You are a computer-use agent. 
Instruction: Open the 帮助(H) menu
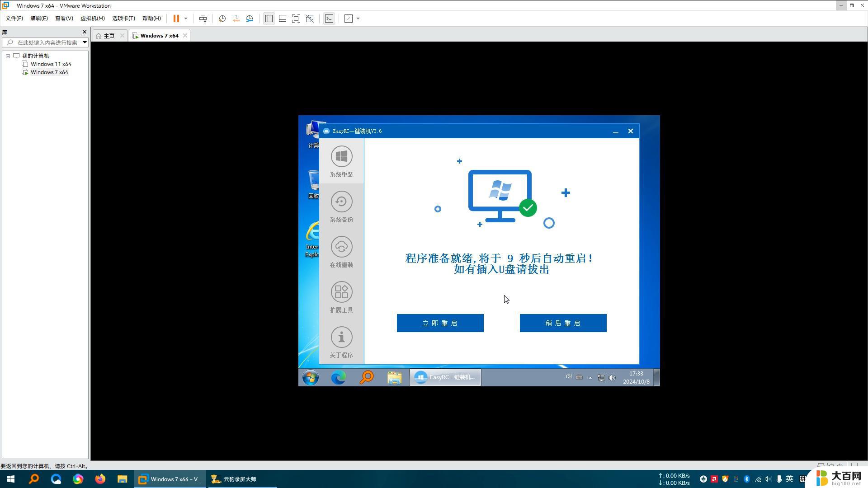[151, 19]
